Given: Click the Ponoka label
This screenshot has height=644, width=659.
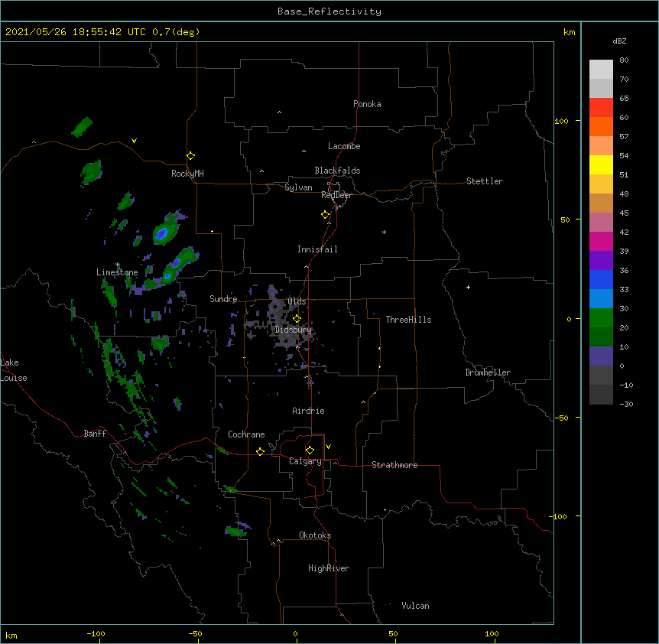Looking at the screenshot, I should (x=367, y=104).
